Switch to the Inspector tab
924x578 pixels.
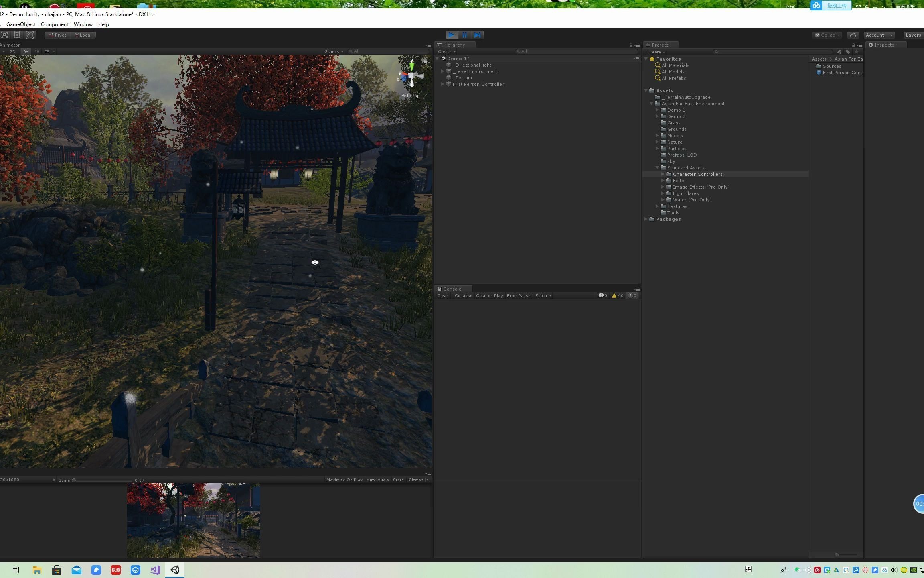coord(885,45)
